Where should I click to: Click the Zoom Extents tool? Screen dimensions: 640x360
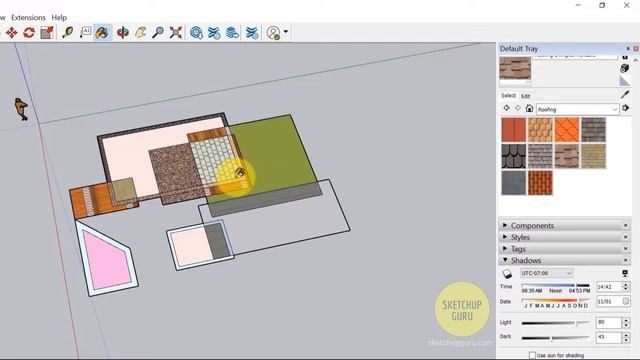[176, 33]
